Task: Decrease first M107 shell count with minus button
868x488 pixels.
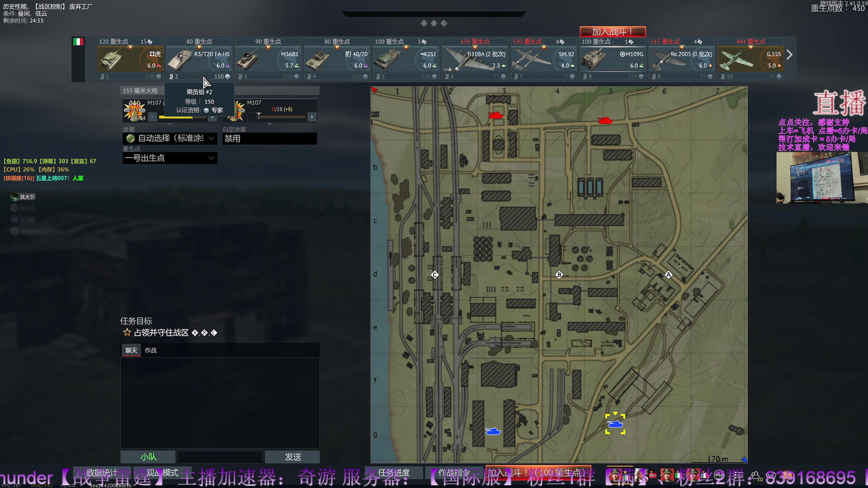Action: 153,117
